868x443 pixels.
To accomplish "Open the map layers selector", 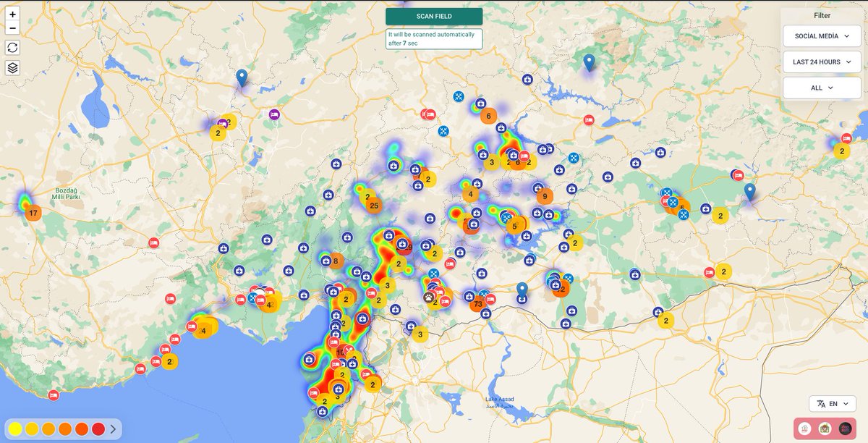I will pyautogui.click(x=12, y=67).
